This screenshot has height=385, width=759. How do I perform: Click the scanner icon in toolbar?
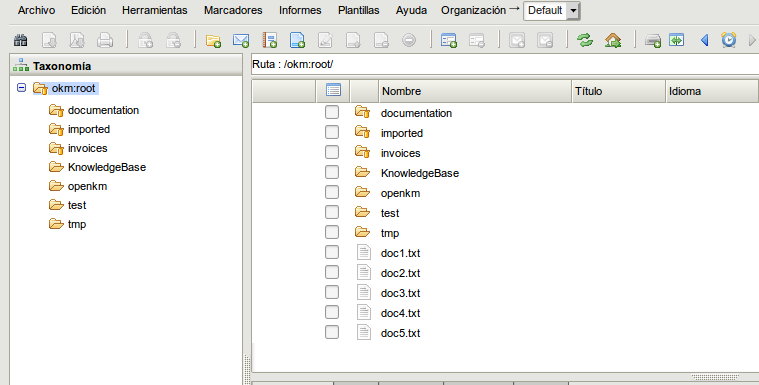click(x=653, y=41)
